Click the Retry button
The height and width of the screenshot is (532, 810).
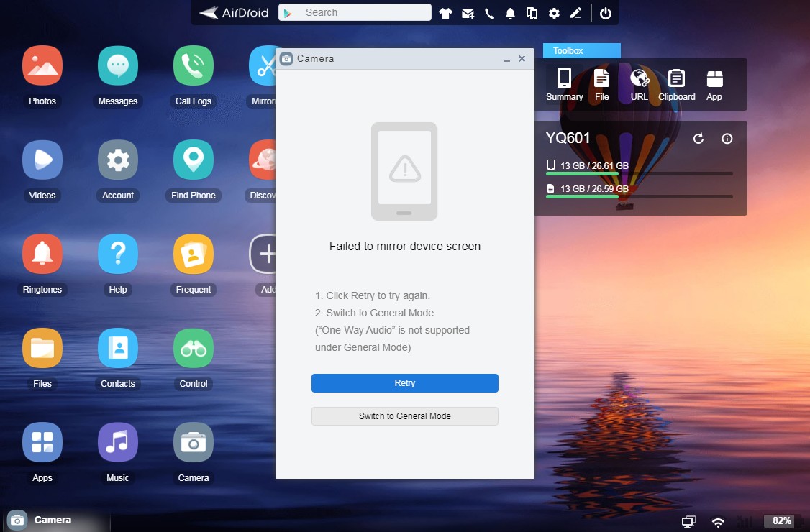point(404,383)
